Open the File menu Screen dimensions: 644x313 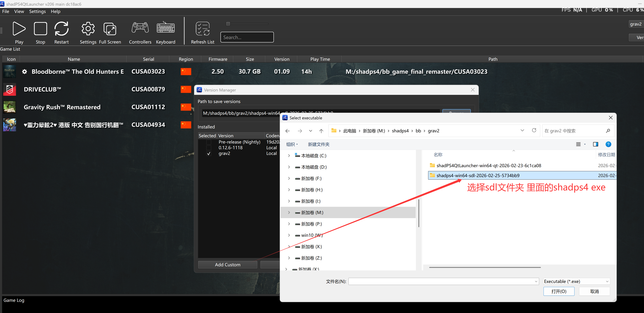(6, 11)
